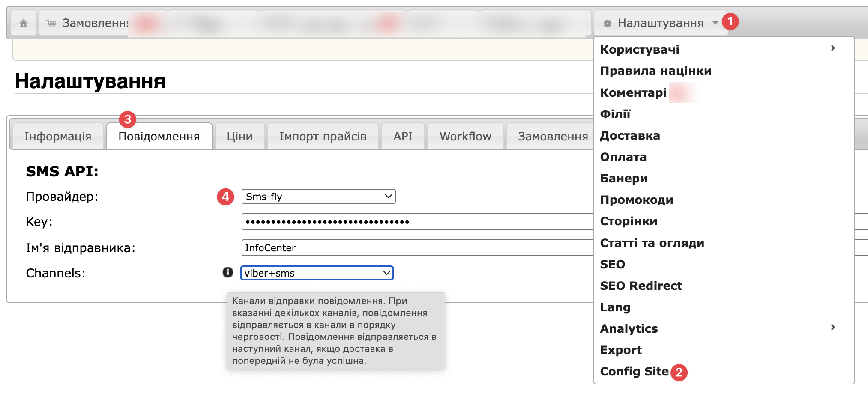
Task: Open the Channels viber+sms dropdown
Action: (317, 273)
